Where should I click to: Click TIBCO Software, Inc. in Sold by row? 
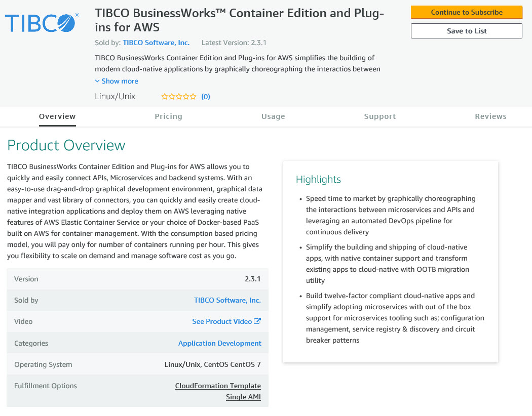coord(227,300)
